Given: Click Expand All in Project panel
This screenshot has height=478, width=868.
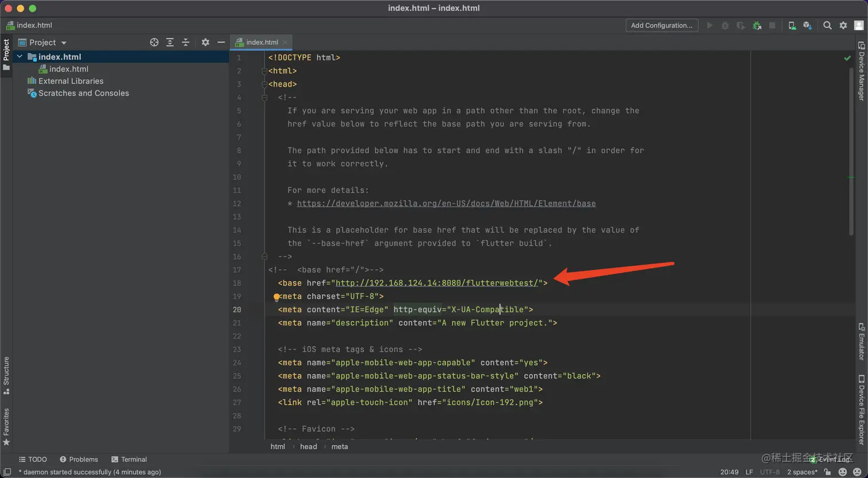Looking at the screenshot, I should pos(170,42).
